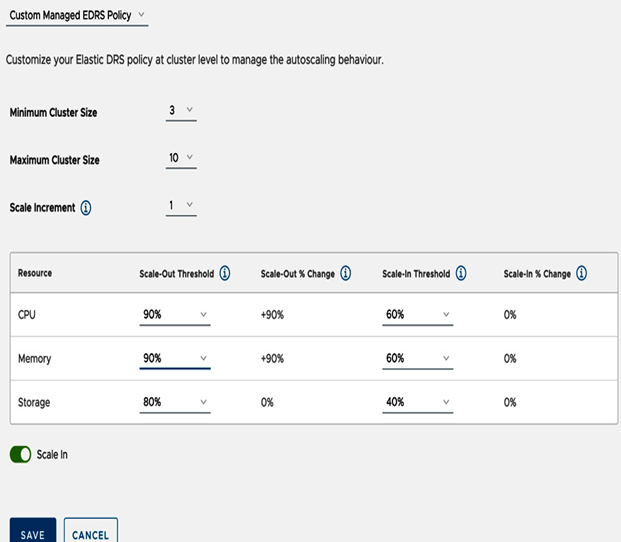Click the Scale-Out % Change info icon
The image size is (621, 542).
point(345,273)
